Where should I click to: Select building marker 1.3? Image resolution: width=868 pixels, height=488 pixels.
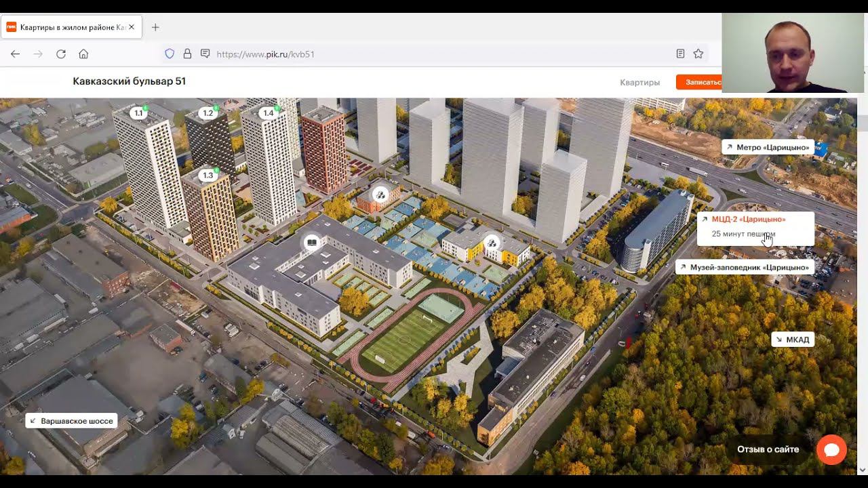[208, 176]
